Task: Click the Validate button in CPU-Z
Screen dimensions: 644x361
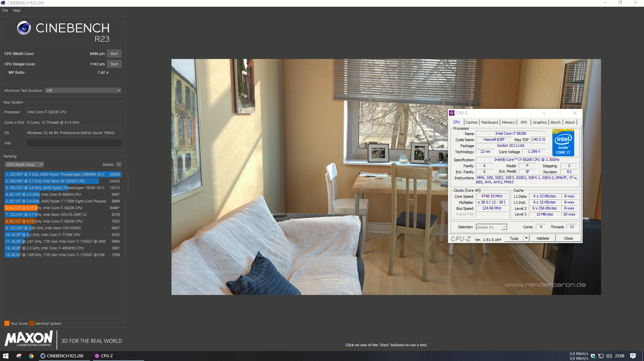Action: [543, 239]
